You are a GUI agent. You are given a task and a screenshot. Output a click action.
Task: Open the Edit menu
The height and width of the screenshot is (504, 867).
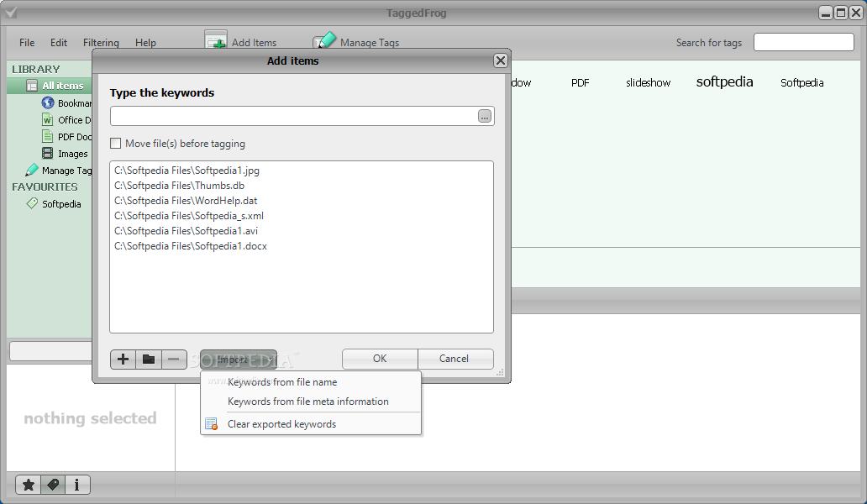tap(59, 43)
